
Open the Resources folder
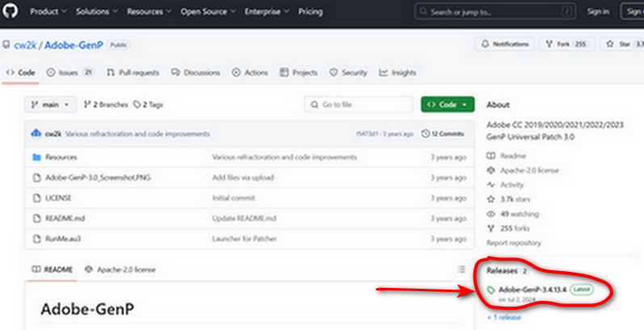click(x=61, y=157)
